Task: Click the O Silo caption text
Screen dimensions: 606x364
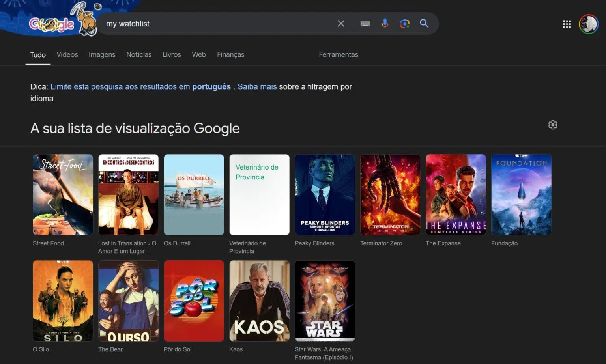Action: (41, 349)
